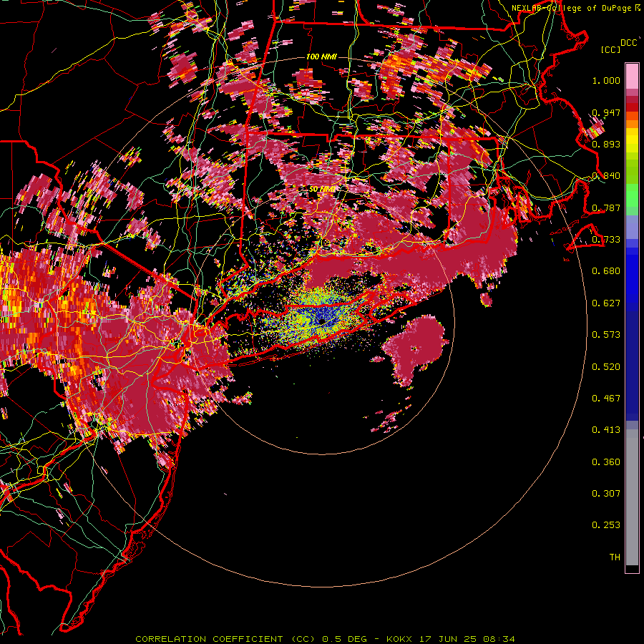
Task: Select the 0.253 scale value
Action: coord(606,525)
